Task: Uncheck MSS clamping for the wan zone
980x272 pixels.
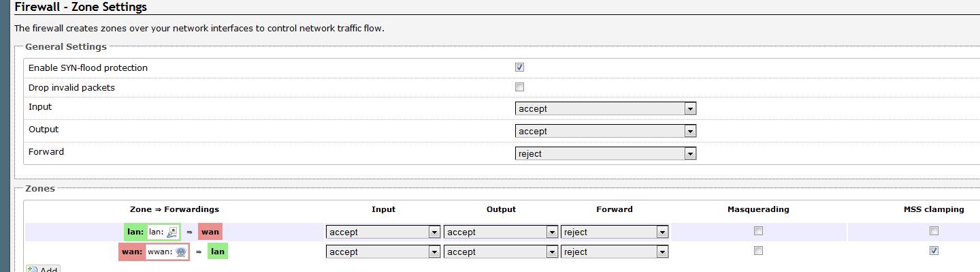Action: click(x=934, y=251)
